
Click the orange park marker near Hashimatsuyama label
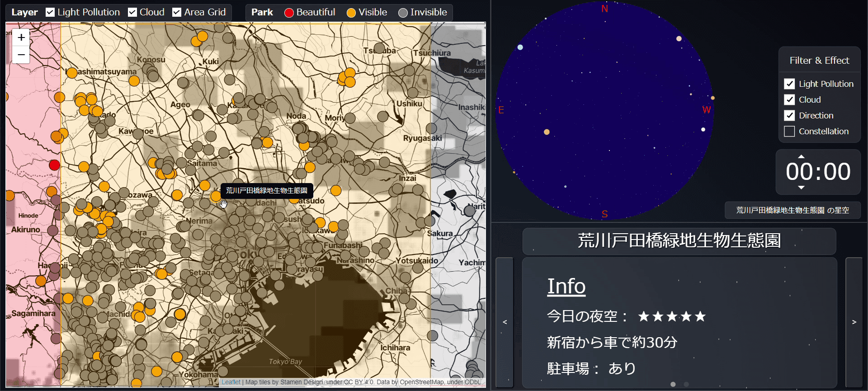coord(71,73)
